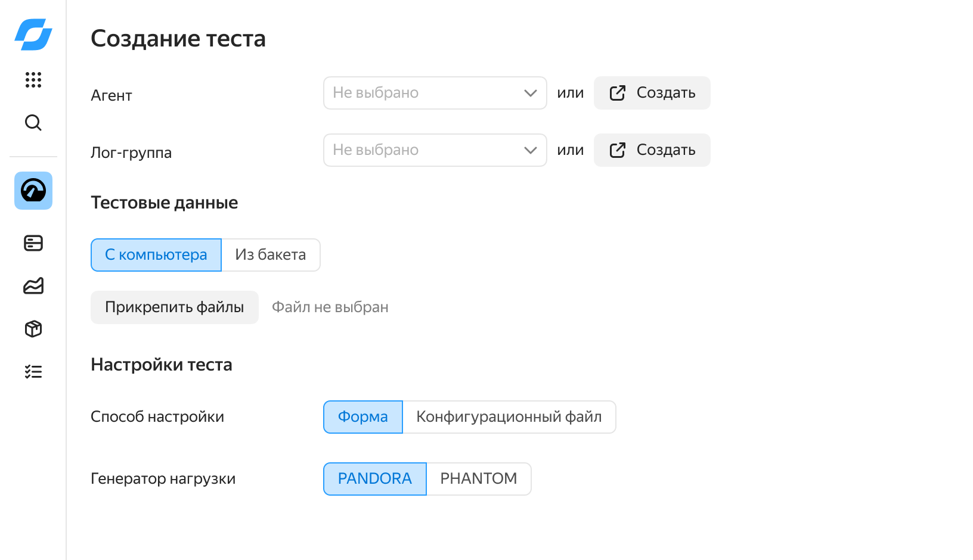Expand the agent chevron arrow
The width and height of the screenshot is (973, 560).
pyautogui.click(x=529, y=92)
